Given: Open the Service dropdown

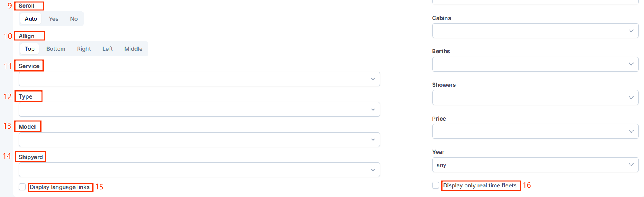Looking at the screenshot, I should pyautogui.click(x=199, y=79).
